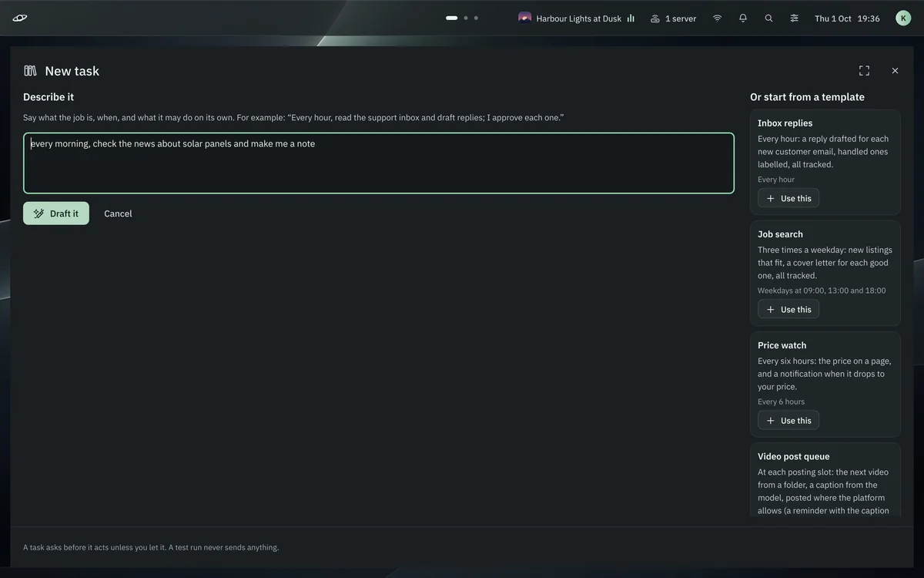924x578 pixels.
Task: Open the 1 server status indicator
Action: click(673, 18)
